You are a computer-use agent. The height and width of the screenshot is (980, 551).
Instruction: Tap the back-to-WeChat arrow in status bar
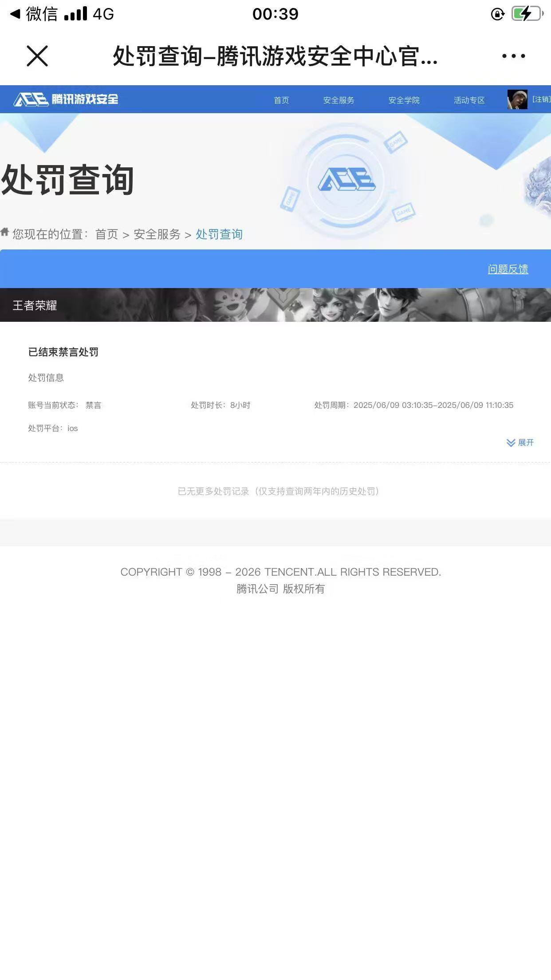15,14
